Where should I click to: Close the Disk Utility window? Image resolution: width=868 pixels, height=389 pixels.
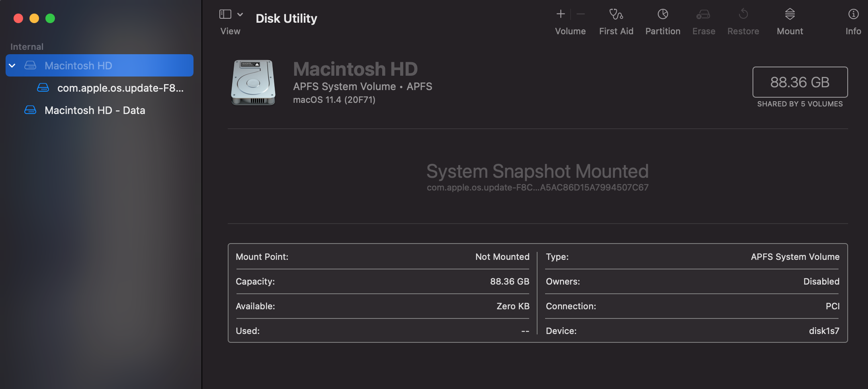click(x=18, y=18)
